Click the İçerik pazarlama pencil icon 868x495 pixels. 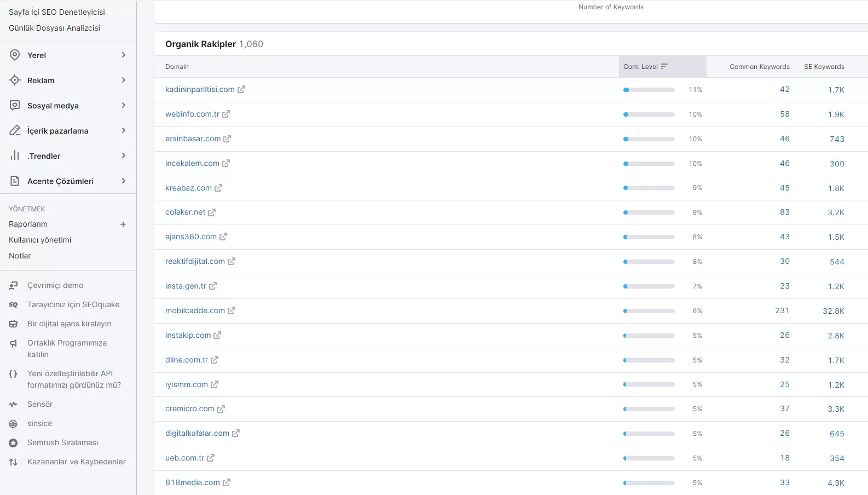click(x=15, y=130)
